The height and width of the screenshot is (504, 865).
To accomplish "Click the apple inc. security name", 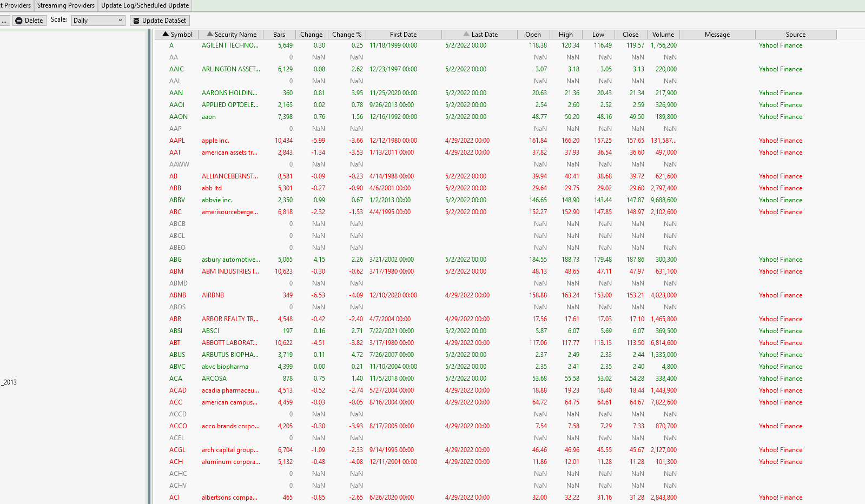I will click(x=215, y=141).
